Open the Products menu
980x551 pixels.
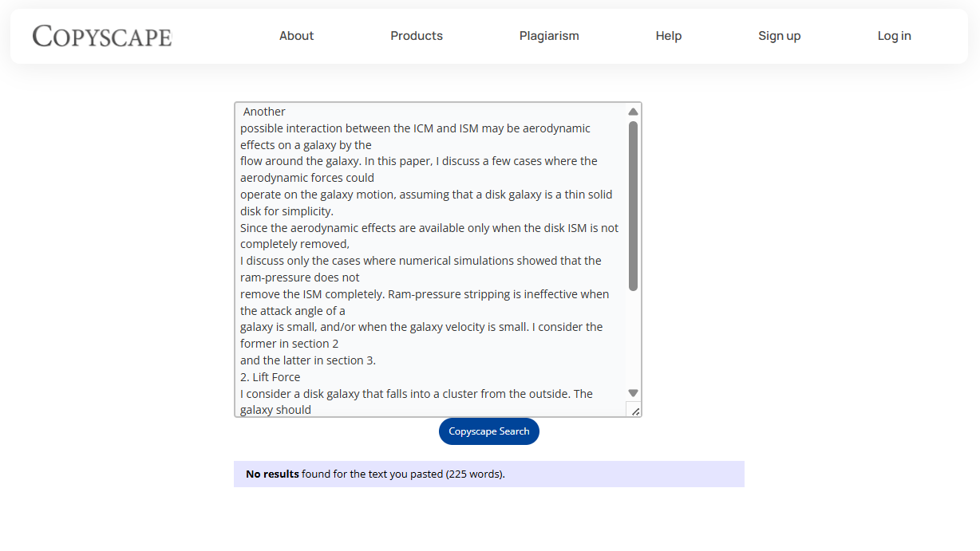point(417,36)
